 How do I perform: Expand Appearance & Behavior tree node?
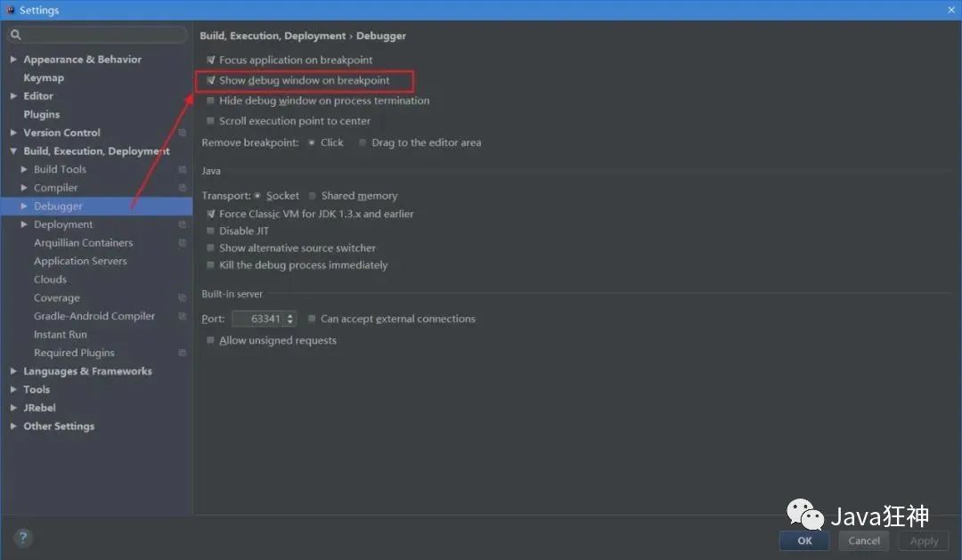[13, 60]
